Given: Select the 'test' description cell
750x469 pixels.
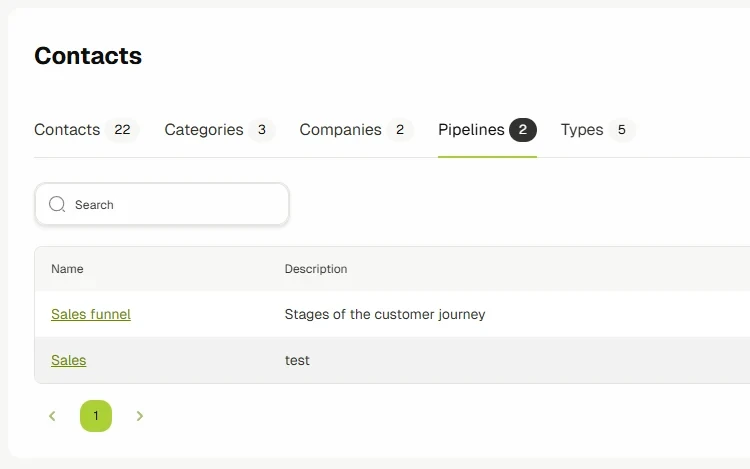Looking at the screenshot, I should [297, 360].
